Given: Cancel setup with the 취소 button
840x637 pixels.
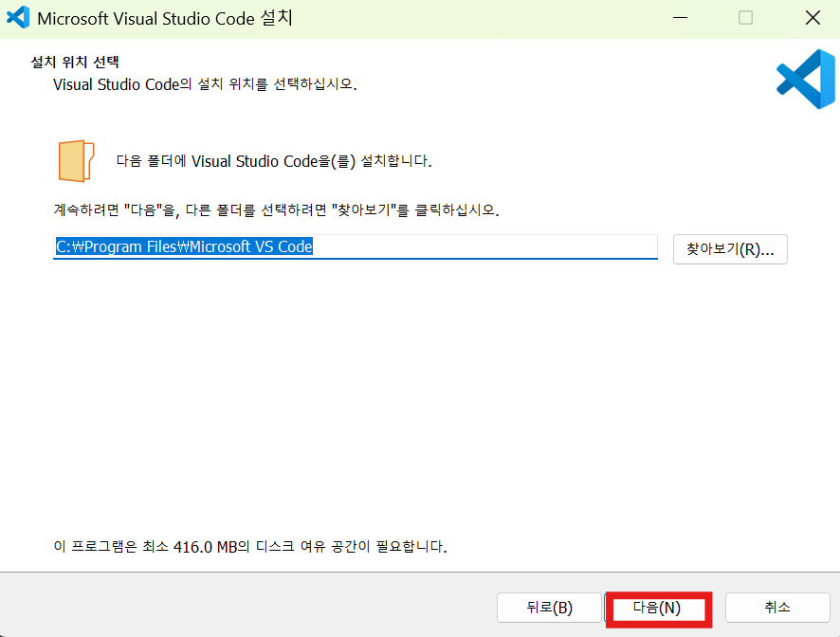Looking at the screenshot, I should [777, 608].
